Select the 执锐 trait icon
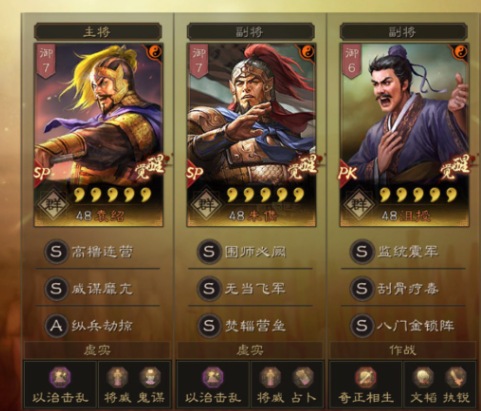 click(x=456, y=377)
